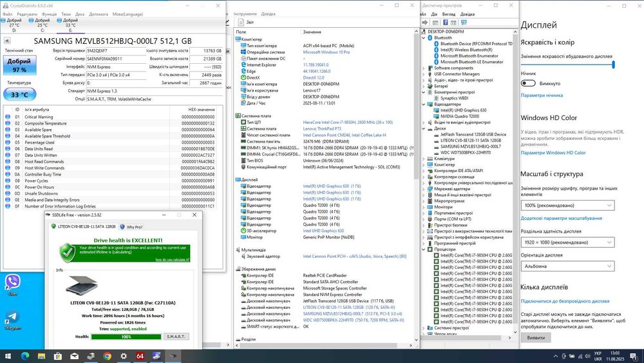Click the Добрий 97 % health status button
This screenshot has height=363, width=644.
point(19,65)
